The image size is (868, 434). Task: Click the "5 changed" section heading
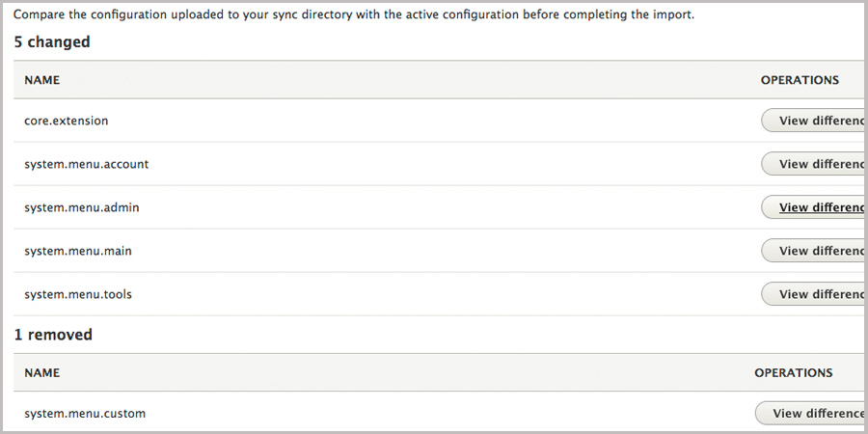click(x=52, y=42)
